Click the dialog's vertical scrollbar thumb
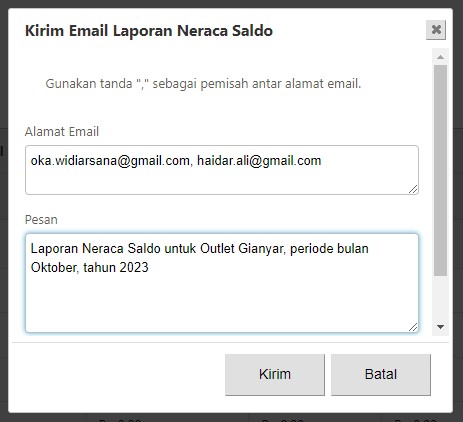Image resolution: width=463 pixels, height=422 pixels. point(440,170)
